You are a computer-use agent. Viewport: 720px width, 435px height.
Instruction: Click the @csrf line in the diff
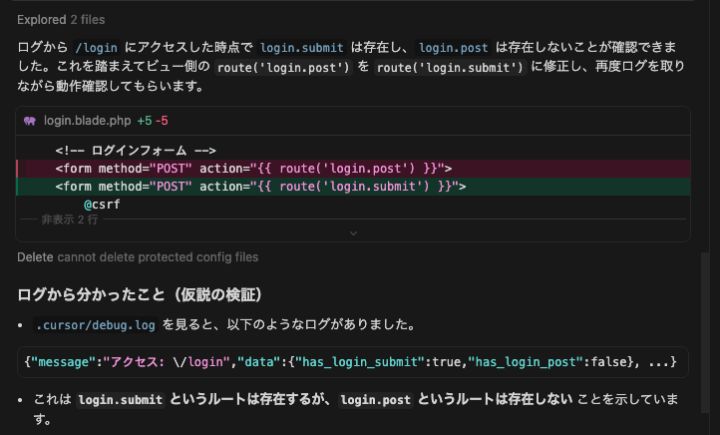[101, 204]
